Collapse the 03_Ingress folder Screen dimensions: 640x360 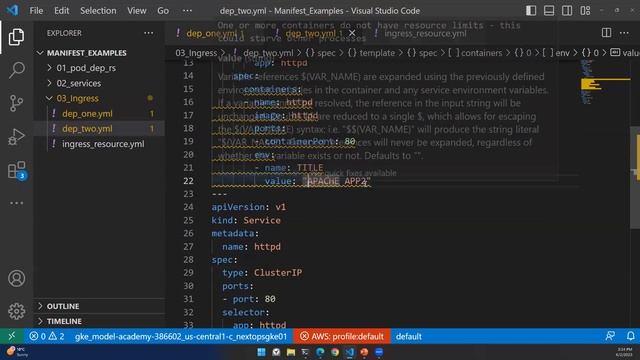pyautogui.click(x=77, y=98)
